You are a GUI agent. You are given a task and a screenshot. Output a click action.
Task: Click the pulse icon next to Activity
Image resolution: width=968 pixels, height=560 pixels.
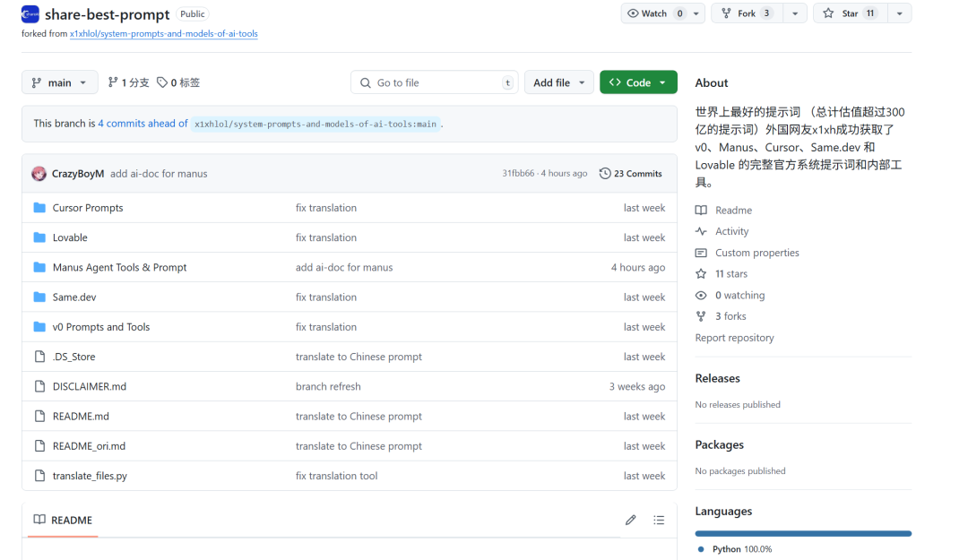pyautogui.click(x=701, y=231)
